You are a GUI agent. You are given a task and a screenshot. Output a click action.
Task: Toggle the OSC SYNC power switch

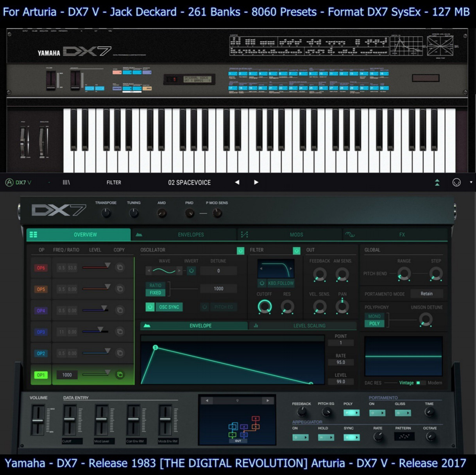pyautogui.click(x=150, y=307)
